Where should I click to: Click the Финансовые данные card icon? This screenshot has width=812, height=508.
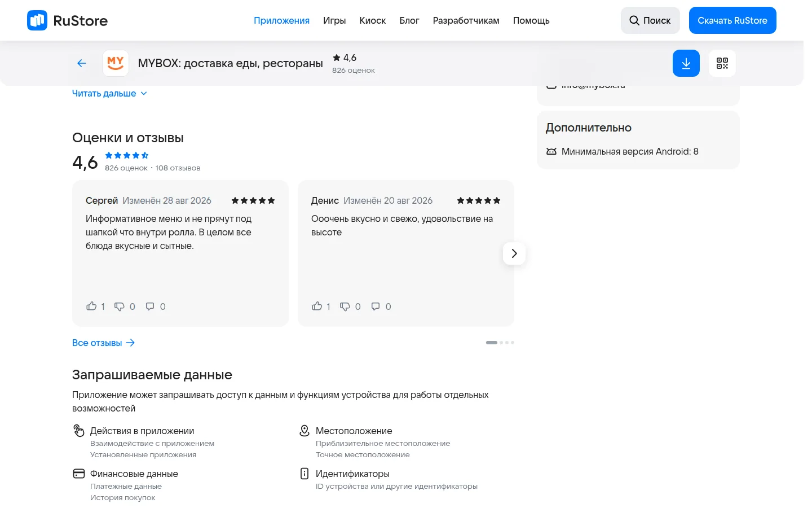coord(79,474)
